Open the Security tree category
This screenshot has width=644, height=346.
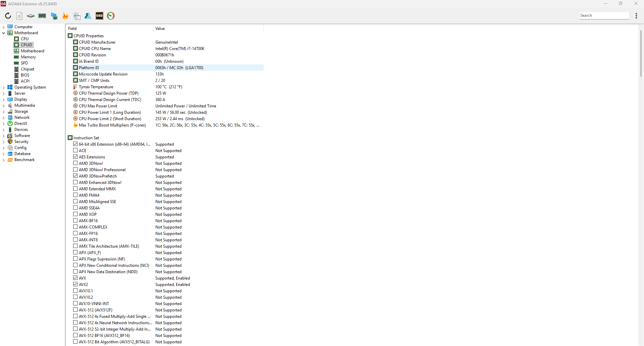coord(21,142)
